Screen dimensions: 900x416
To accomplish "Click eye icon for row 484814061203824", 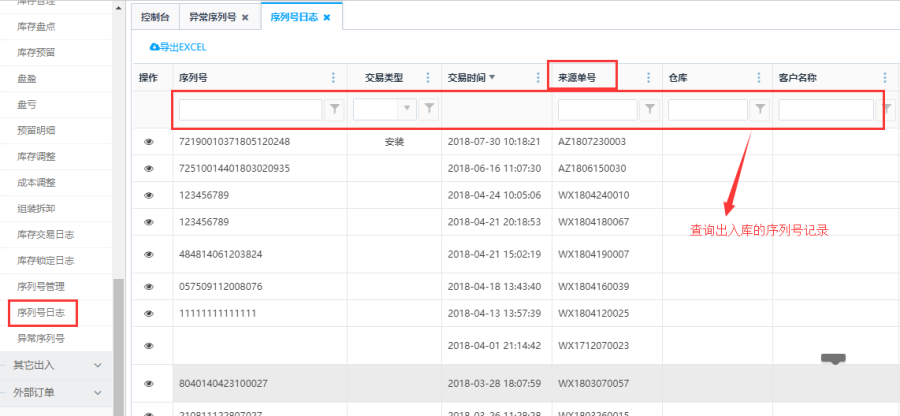I will [x=149, y=255].
